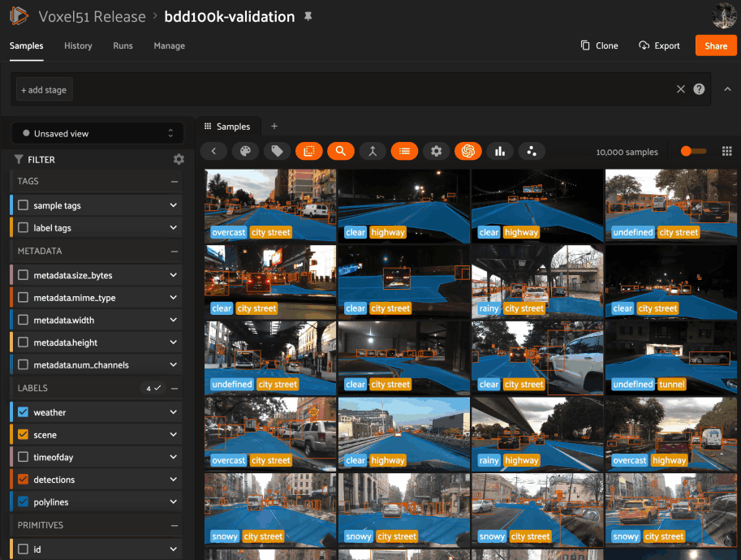Click the add stage button

[x=45, y=89]
